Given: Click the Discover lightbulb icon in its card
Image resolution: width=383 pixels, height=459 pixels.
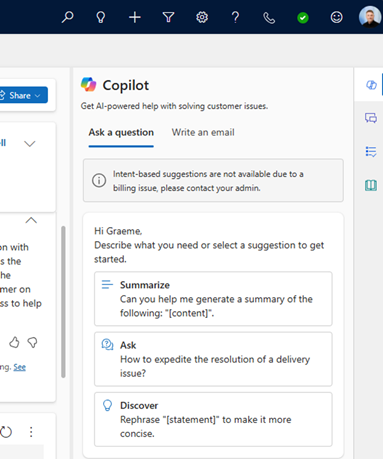Looking at the screenshot, I should tap(107, 405).
